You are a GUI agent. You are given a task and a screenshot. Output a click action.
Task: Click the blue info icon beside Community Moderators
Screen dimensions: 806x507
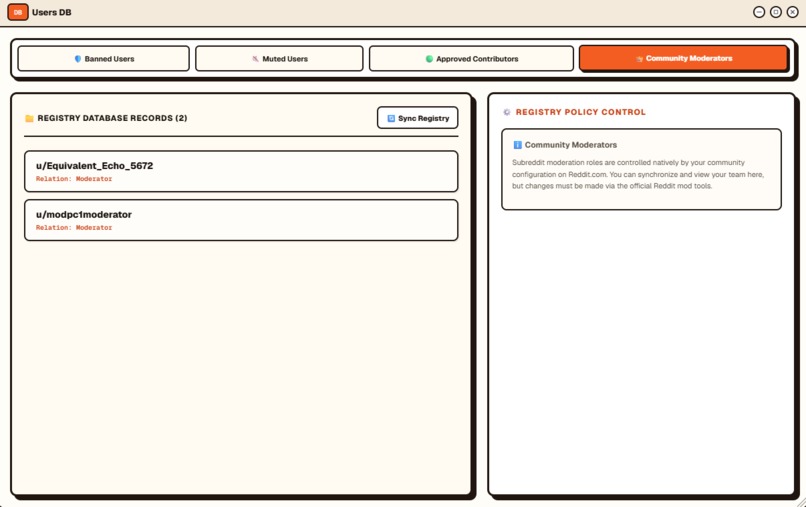tap(518, 145)
